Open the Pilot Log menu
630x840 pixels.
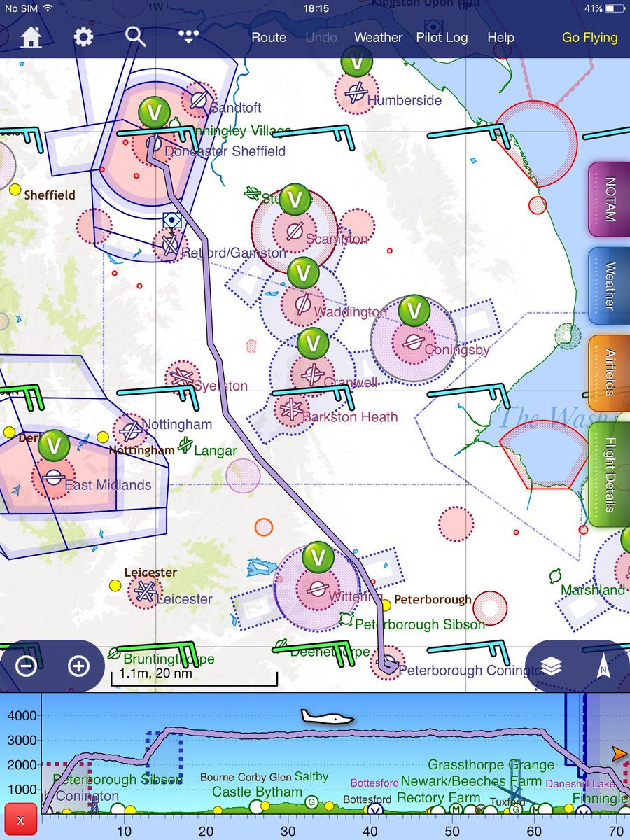pos(442,37)
